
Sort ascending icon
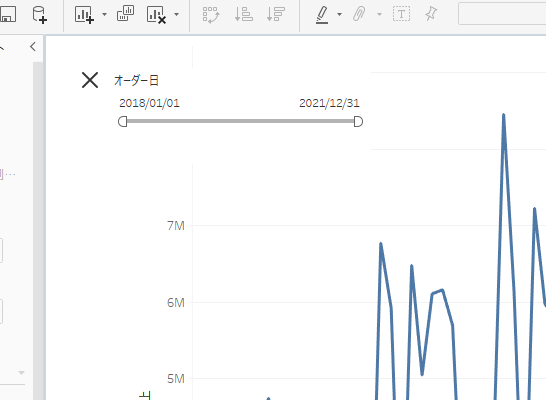243,15
